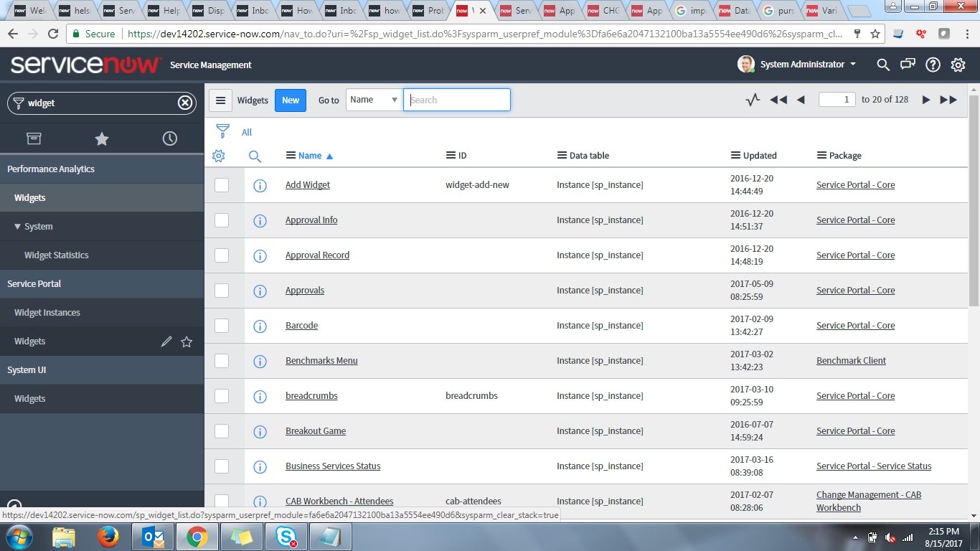Open ID column options menu icon
The height and width of the screenshot is (551, 980).
[451, 156]
